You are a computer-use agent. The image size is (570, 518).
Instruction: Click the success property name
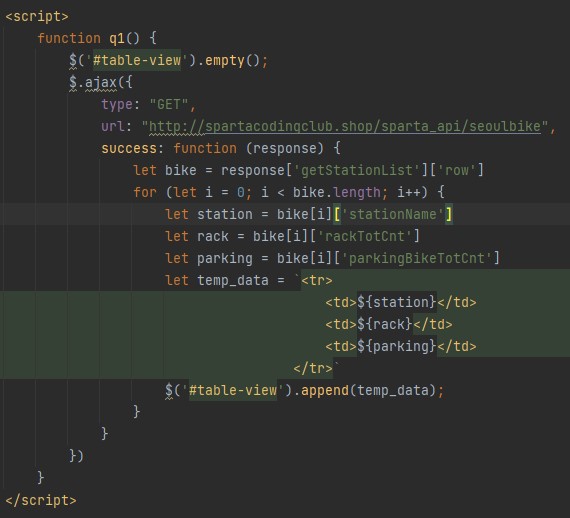click(x=129, y=149)
